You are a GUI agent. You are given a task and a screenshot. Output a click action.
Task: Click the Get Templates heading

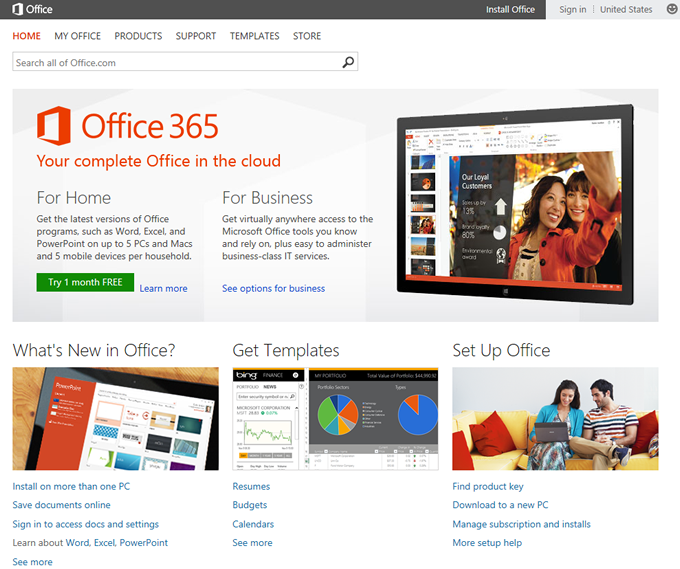tap(286, 350)
